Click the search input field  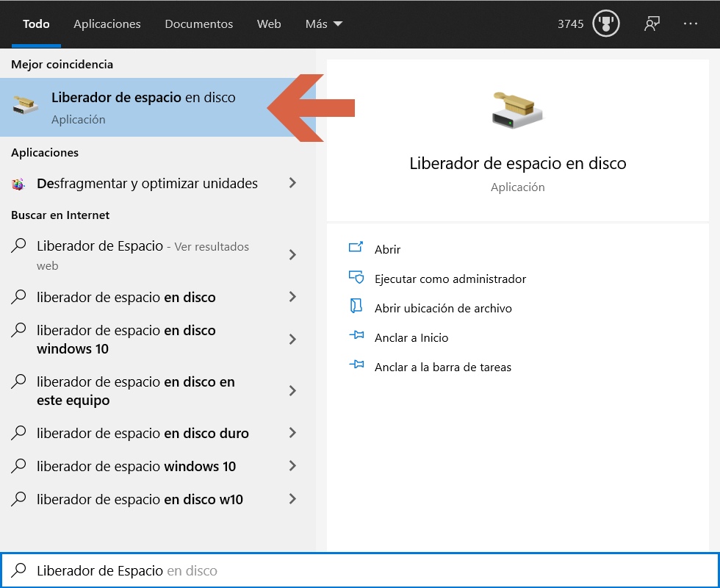tap(360, 570)
